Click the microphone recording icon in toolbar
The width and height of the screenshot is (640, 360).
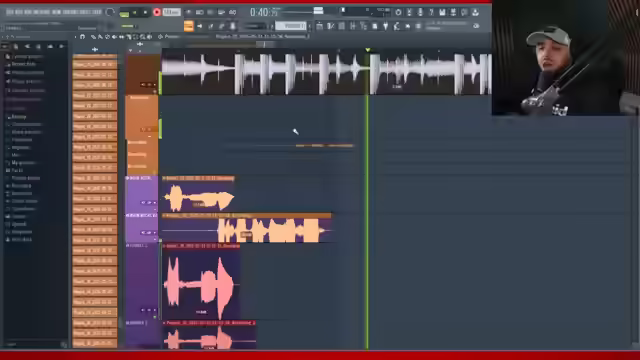click(x=420, y=13)
